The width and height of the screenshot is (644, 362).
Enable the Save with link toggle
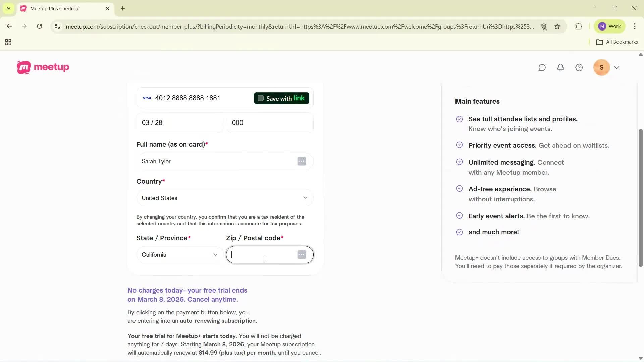[x=261, y=98]
